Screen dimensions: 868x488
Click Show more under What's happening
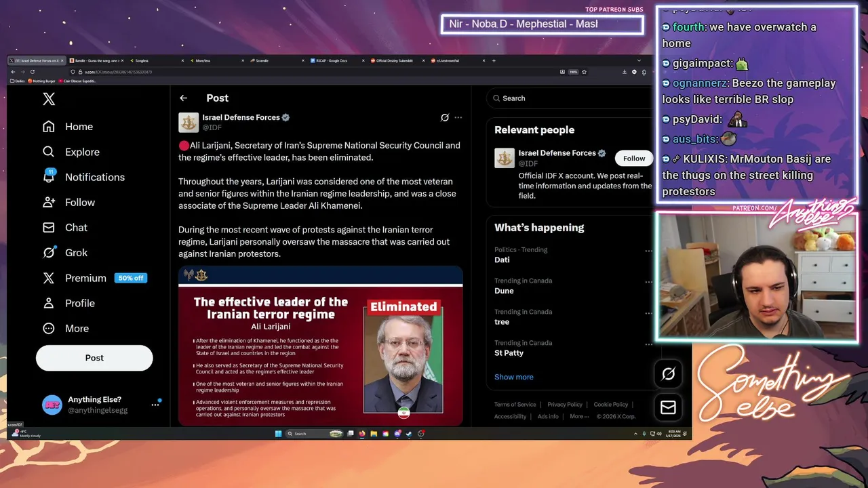point(513,377)
